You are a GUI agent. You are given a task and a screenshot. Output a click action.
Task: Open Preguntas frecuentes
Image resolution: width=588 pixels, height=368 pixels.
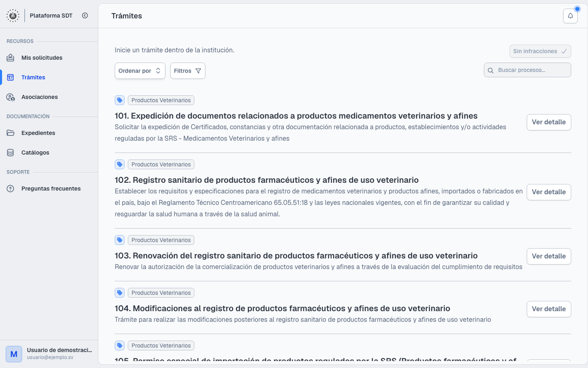(49, 188)
